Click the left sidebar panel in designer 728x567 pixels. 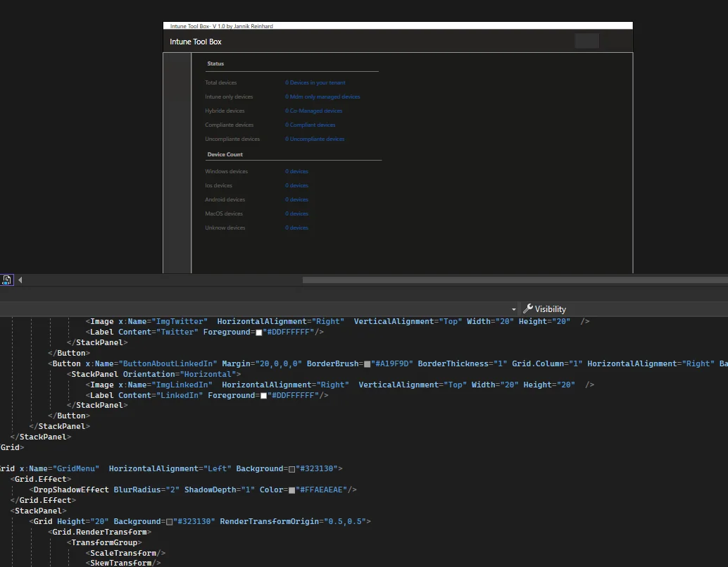pos(177,163)
